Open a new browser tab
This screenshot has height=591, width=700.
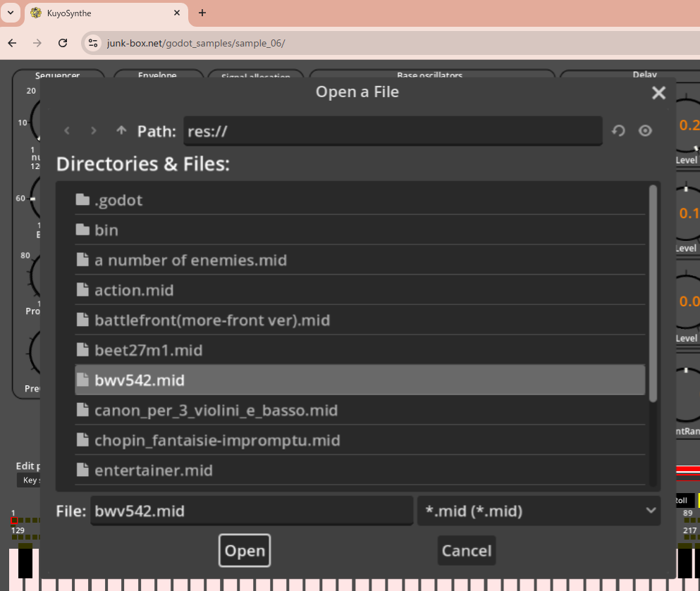click(202, 13)
